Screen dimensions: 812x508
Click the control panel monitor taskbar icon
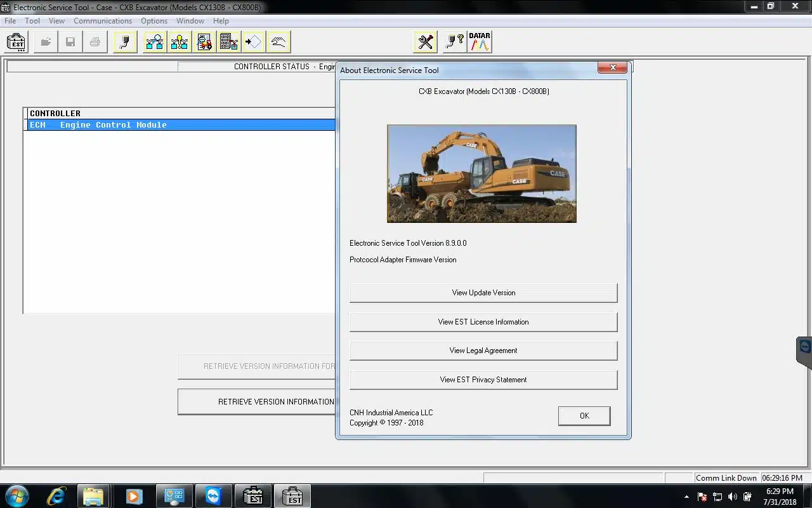(173, 496)
